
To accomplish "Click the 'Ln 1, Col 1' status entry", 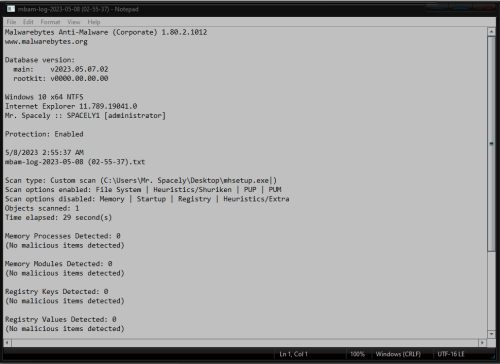I will coord(293,354).
